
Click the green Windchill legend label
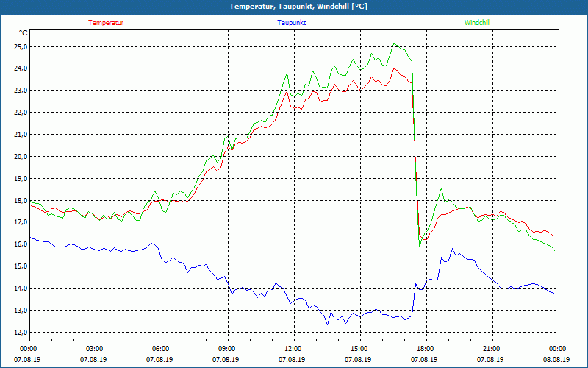click(x=477, y=23)
